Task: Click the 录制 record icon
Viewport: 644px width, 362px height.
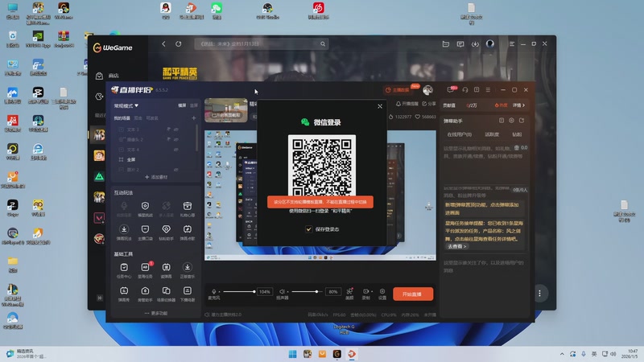Action: [366, 292]
